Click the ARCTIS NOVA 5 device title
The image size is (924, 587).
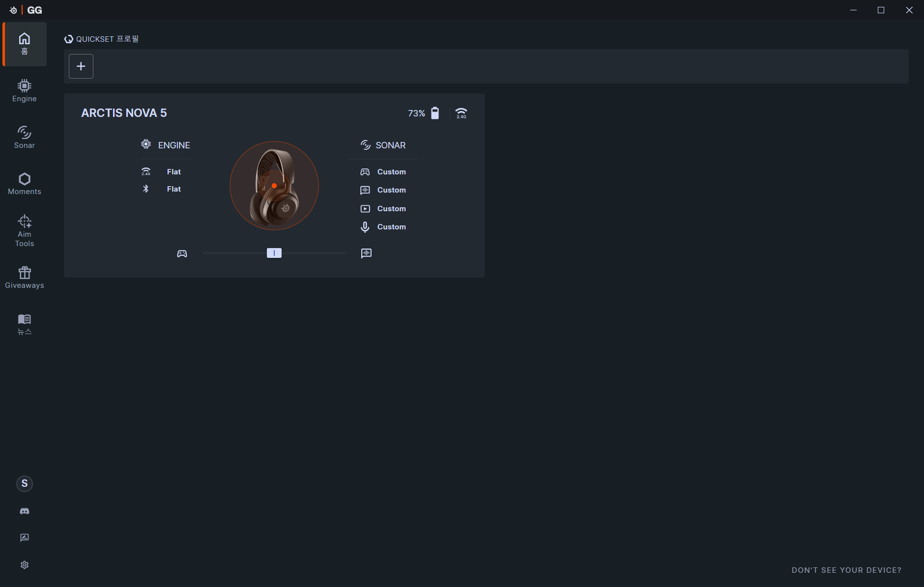pyautogui.click(x=124, y=113)
